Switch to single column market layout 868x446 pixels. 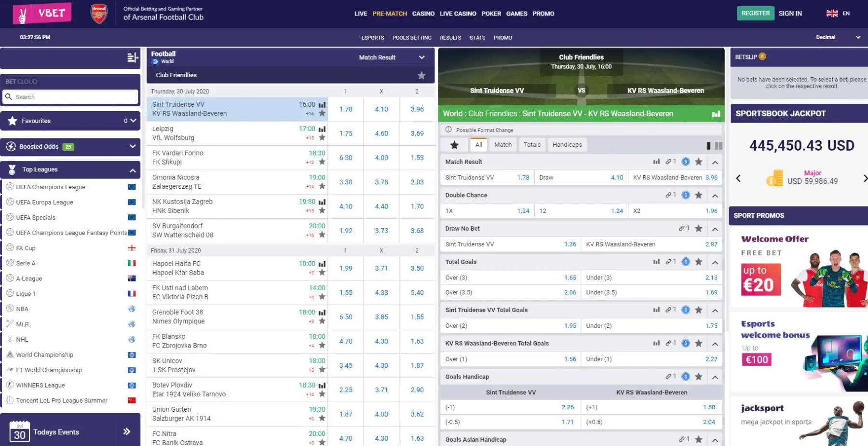pyautogui.click(x=708, y=145)
